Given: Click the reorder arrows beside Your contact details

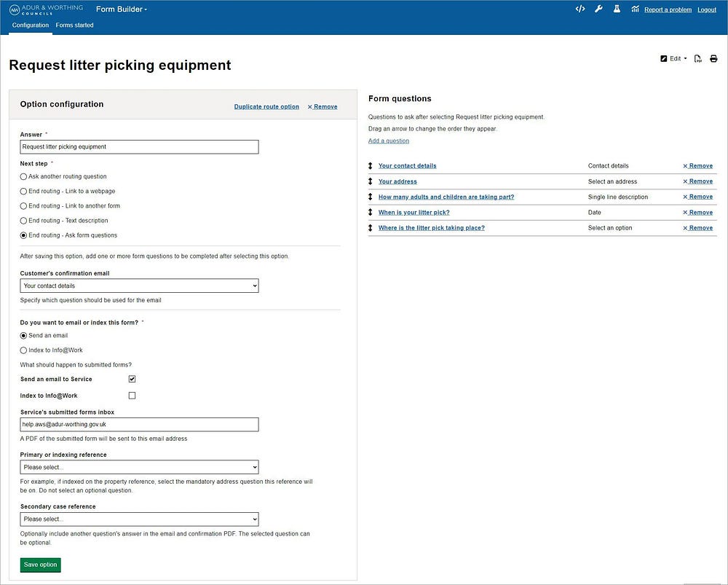Looking at the screenshot, I should pyautogui.click(x=370, y=165).
